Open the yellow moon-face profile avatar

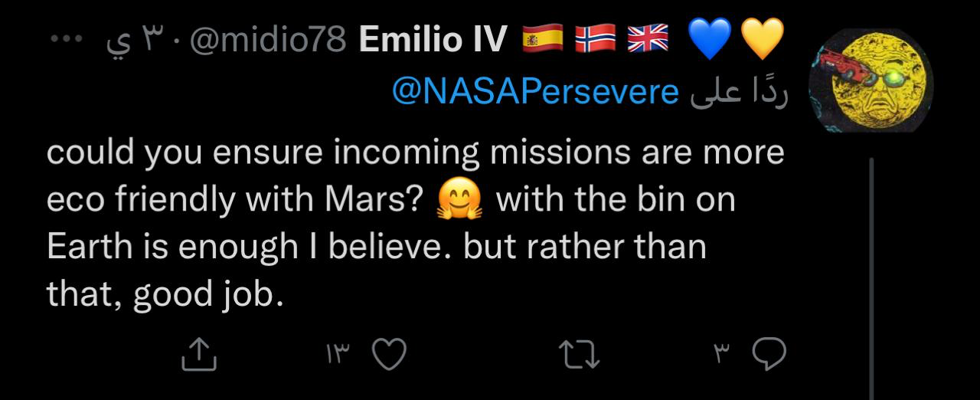click(871, 80)
